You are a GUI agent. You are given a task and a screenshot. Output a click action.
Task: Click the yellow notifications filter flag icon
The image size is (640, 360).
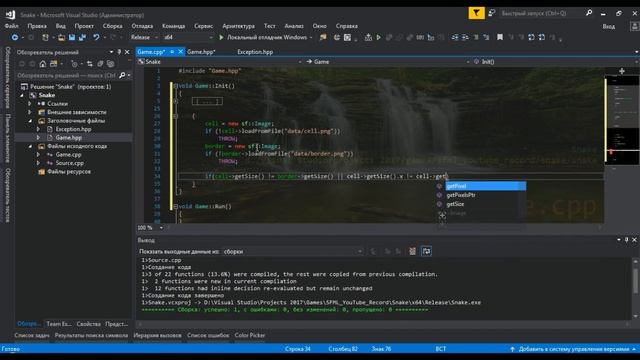coord(476,13)
